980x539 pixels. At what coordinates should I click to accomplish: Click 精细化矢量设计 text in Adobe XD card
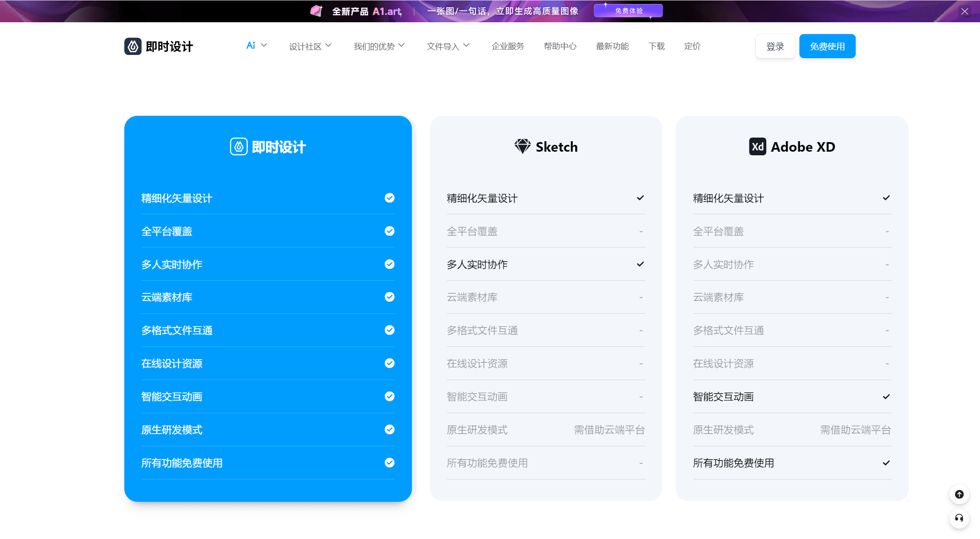pyautogui.click(x=729, y=198)
